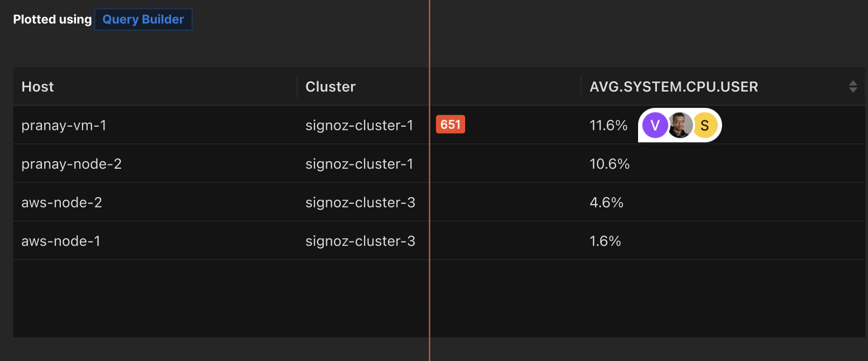Click signoz-cluster-3 next to aws-node-2
The image size is (868, 361).
pos(360,202)
